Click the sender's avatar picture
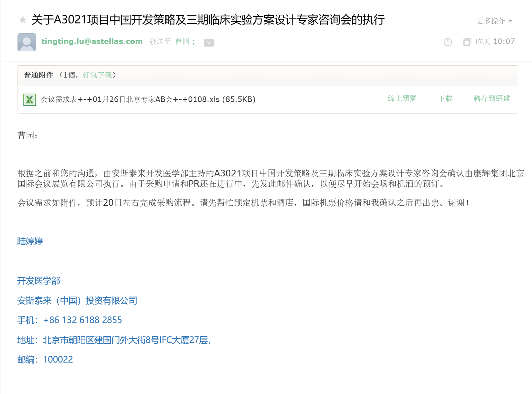The height and width of the screenshot is (394, 532). (27, 42)
